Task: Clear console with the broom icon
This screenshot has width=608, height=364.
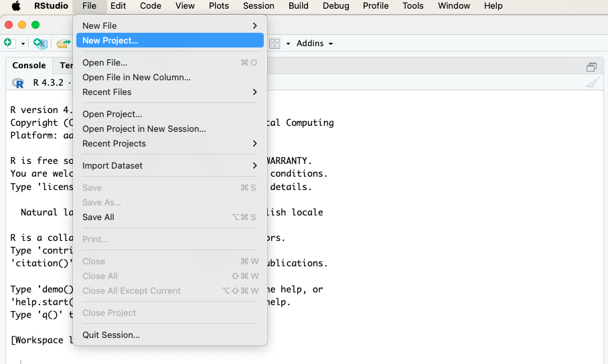Action: point(593,83)
